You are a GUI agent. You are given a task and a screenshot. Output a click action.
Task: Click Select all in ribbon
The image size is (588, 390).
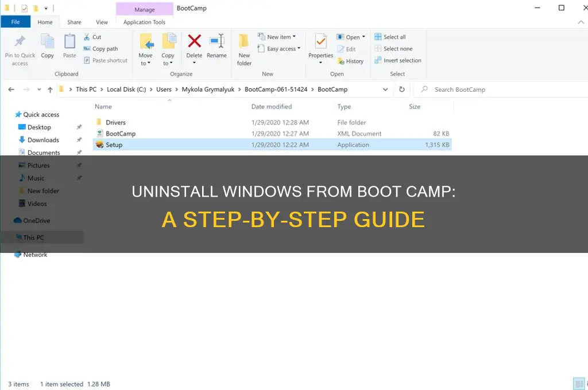390,37
